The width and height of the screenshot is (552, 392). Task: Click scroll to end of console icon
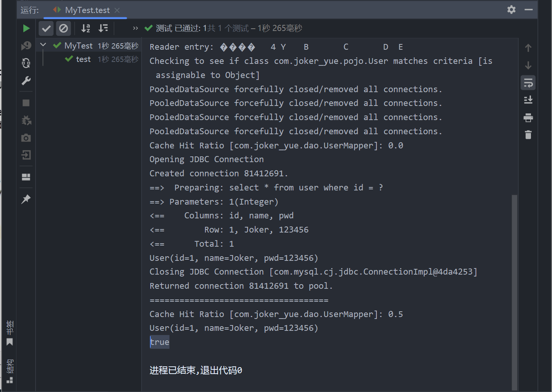pos(528,100)
